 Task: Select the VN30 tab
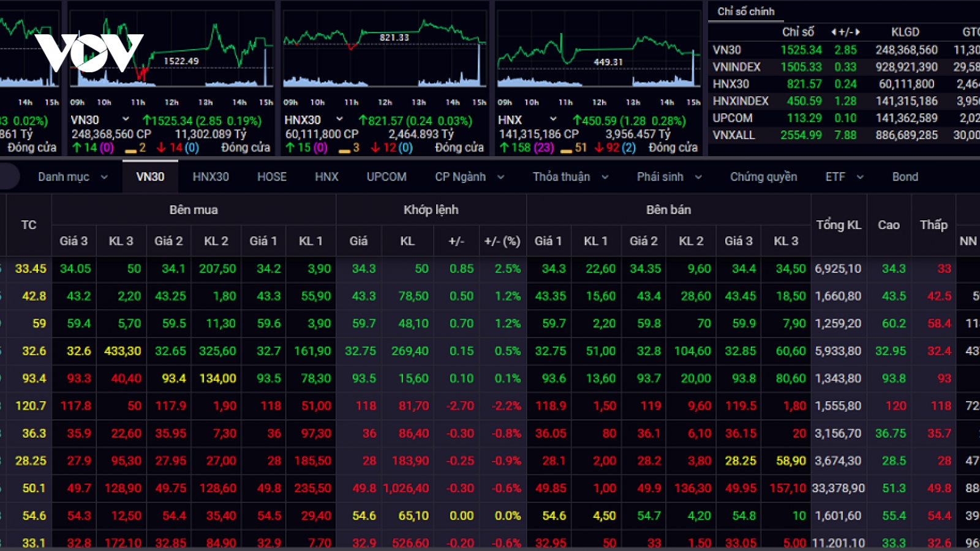click(150, 177)
